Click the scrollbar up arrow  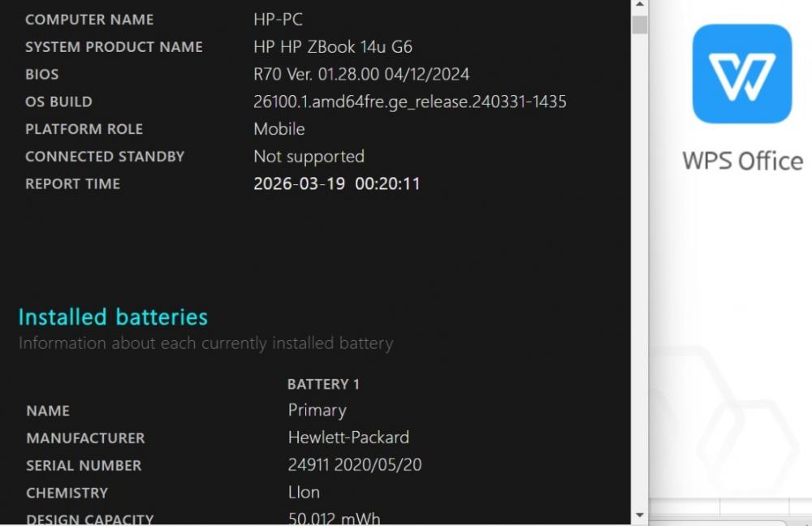[x=640, y=4]
